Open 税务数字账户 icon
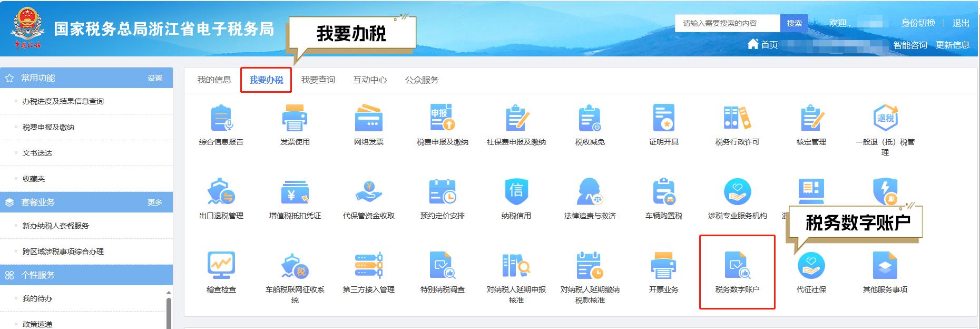Image resolution: width=980 pixels, height=329 pixels. 738,265
